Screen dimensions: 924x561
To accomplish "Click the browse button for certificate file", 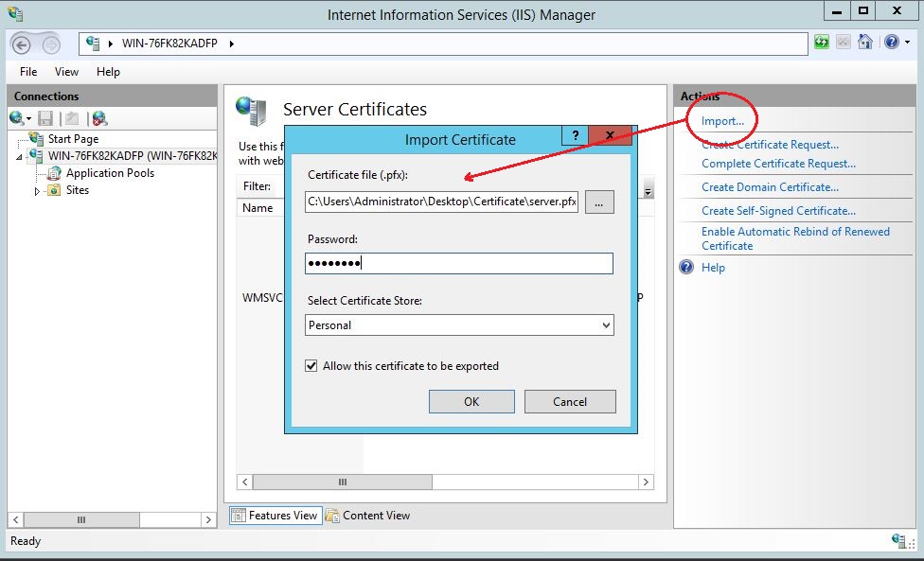I will (600, 202).
